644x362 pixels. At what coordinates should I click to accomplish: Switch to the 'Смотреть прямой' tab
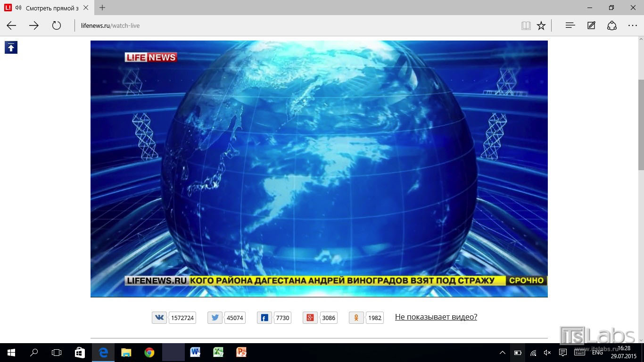[x=47, y=8]
